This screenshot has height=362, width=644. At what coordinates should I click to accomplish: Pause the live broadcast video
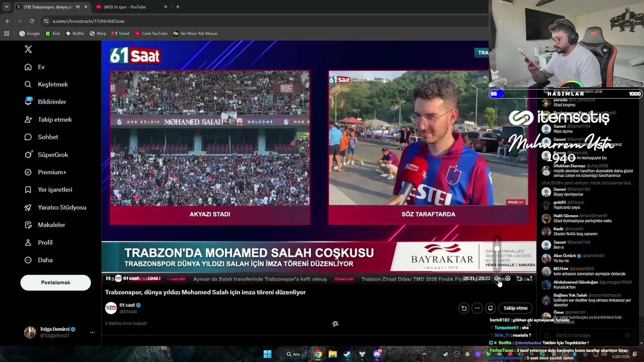coord(108,279)
